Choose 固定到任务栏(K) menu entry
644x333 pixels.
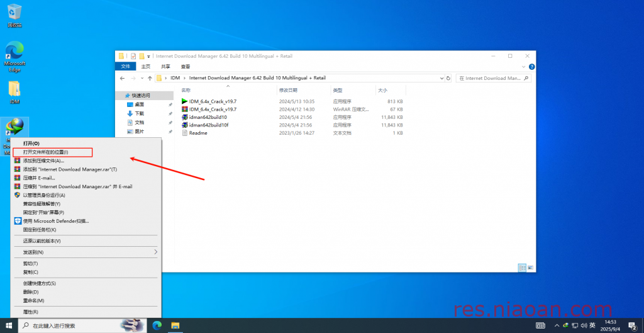point(86,230)
